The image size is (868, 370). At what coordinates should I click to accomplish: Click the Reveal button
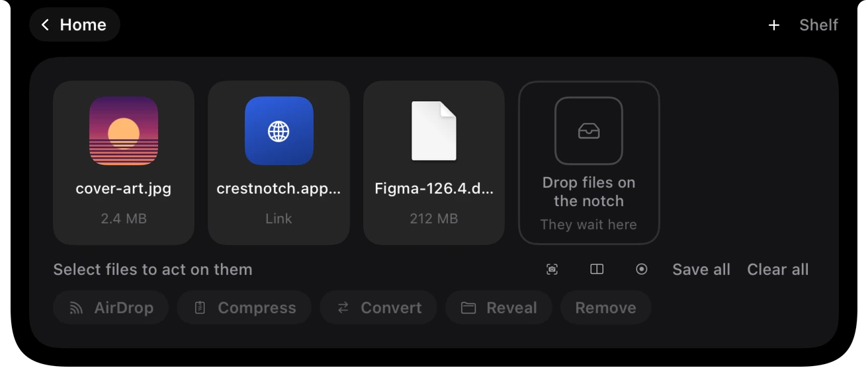[499, 308]
